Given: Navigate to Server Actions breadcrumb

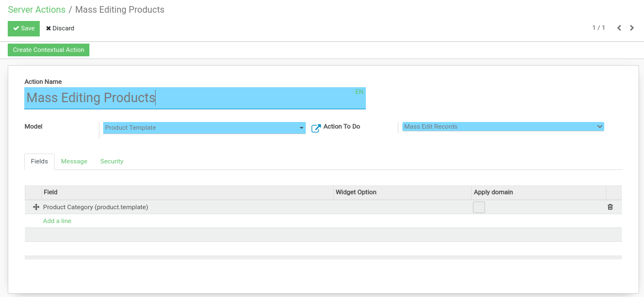Looking at the screenshot, I should tap(36, 9).
